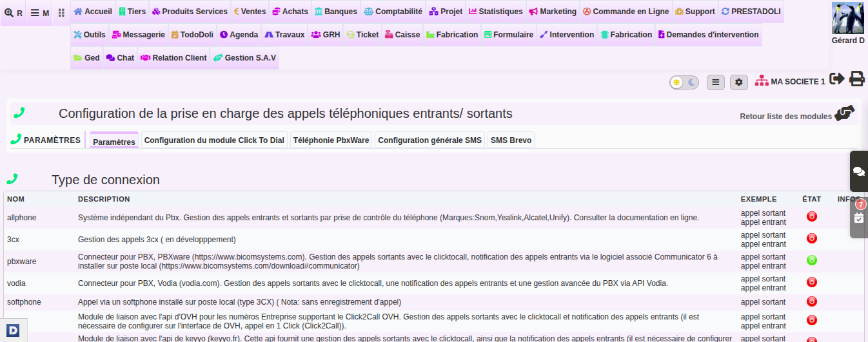
Task: Open Statistiques menu
Action: (x=496, y=12)
